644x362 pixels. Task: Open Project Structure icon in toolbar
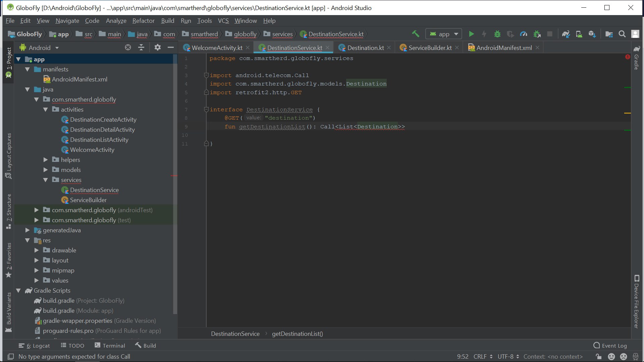point(609,34)
